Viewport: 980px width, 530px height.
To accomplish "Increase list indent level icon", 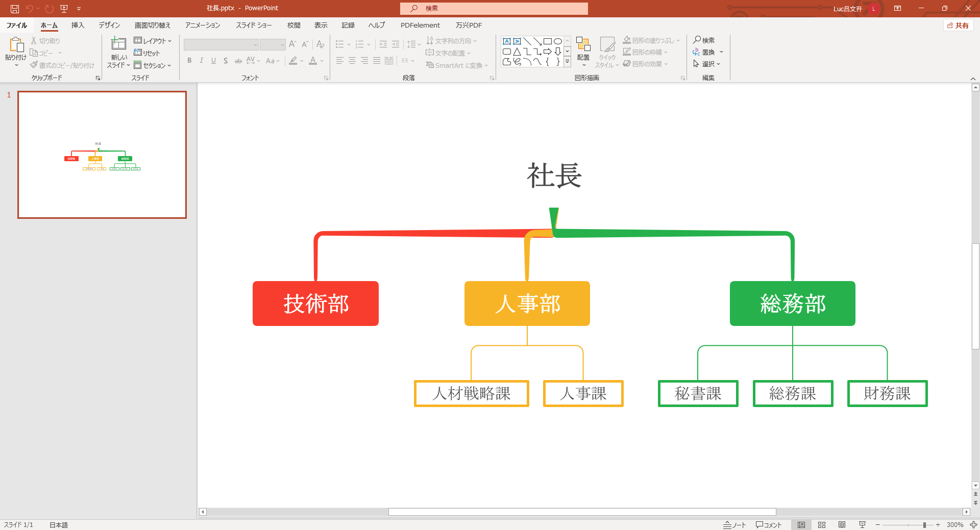I will click(x=396, y=45).
